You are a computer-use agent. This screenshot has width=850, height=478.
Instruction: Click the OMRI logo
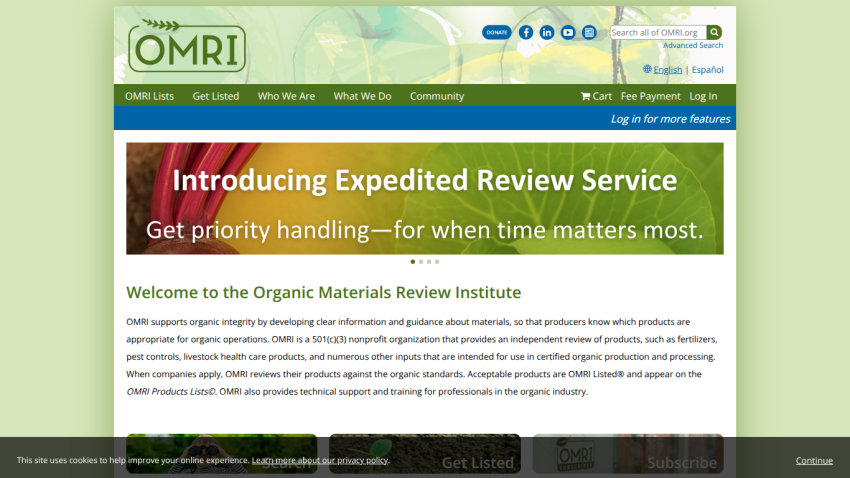(187, 46)
